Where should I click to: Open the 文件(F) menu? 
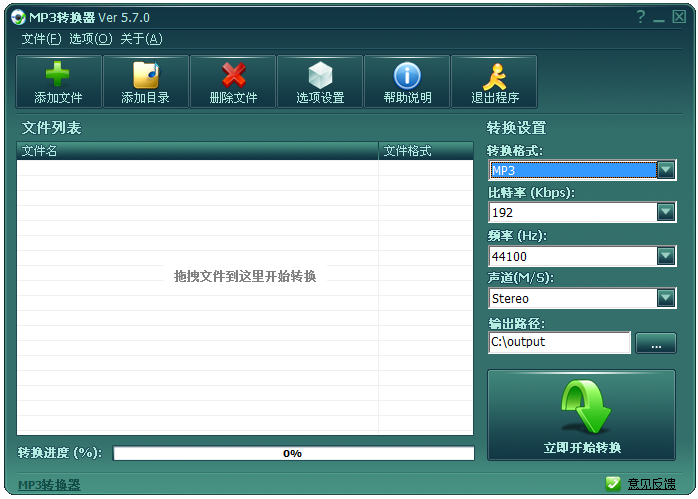41,39
